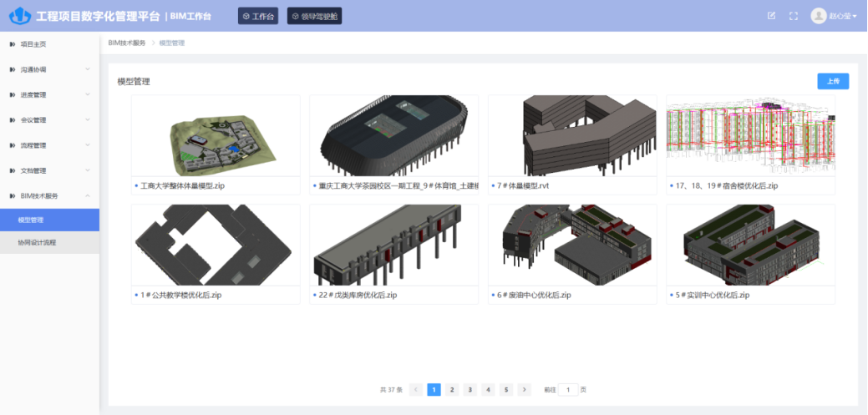Open the 领导驾驶舱 dashboard button
868x415 pixels.
pos(314,16)
